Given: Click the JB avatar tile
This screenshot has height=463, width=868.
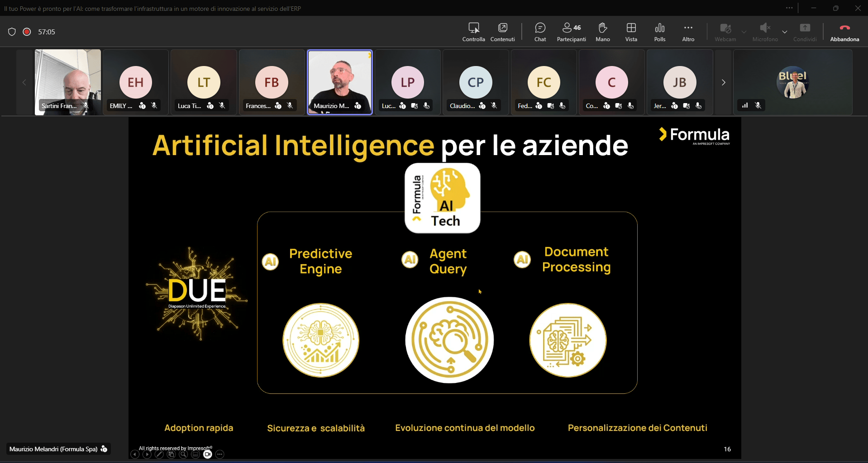Looking at the screenshot, I should pos(680,82).
